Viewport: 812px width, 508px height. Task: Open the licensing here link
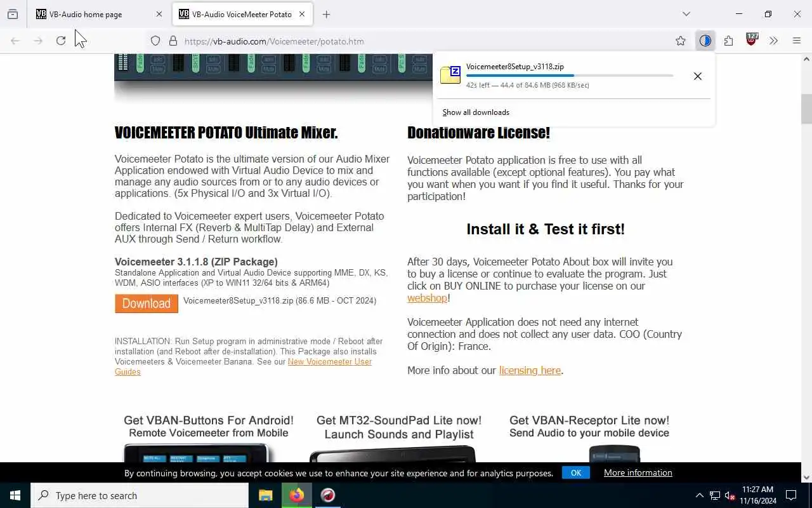[530, 370]
